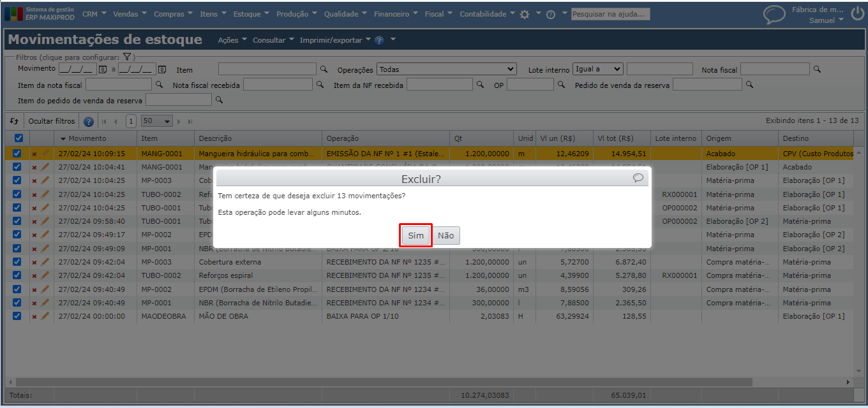Open calendar for Movimento start date

pos(102,69)
